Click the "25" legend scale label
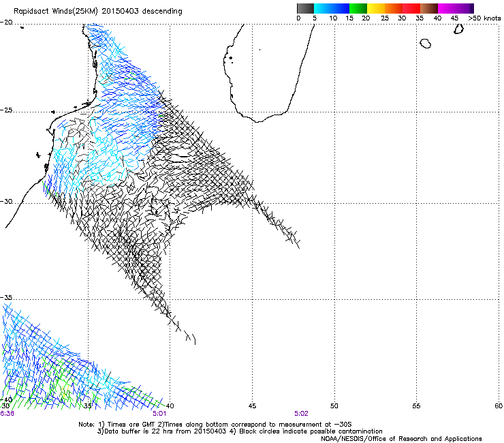Viewport: 504px width, 443px height. 385,18
